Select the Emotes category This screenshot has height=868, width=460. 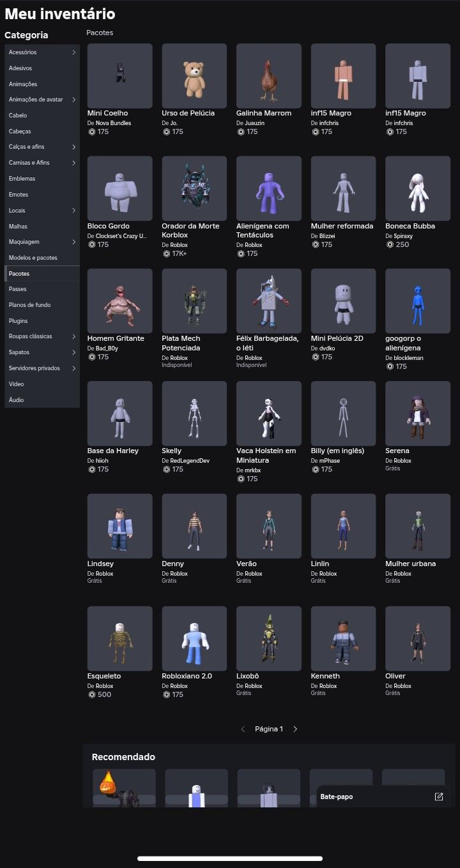[42, 195]
